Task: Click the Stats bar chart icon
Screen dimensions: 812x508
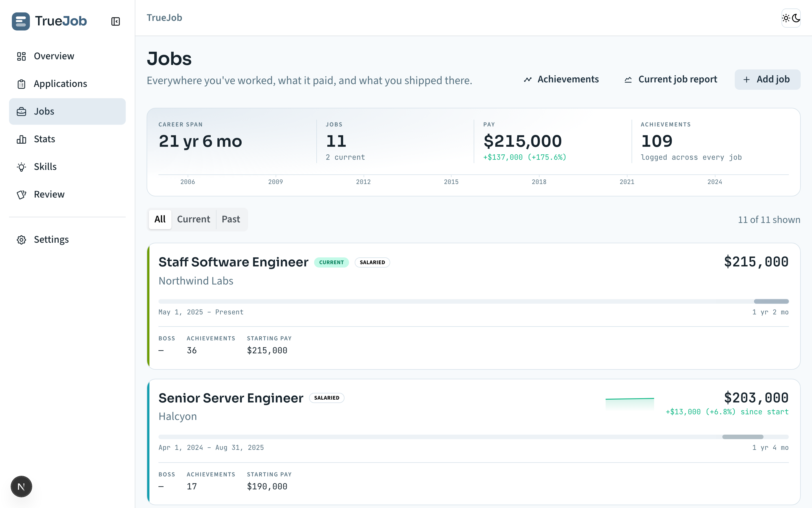Action: (21, 139)
